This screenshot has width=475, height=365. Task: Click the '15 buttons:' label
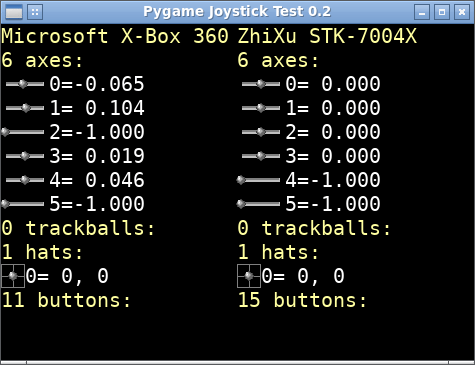(302, 300)
